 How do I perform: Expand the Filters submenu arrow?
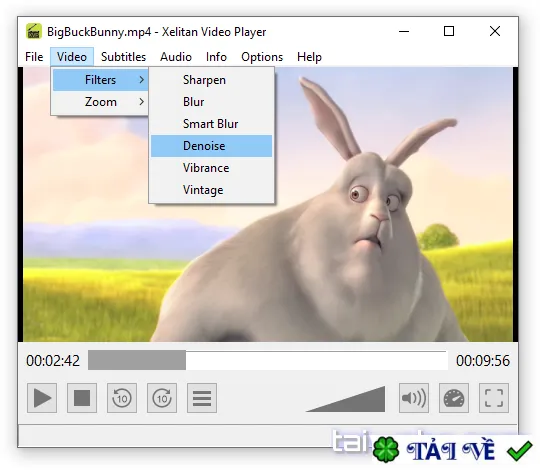[x=141, y=80]
